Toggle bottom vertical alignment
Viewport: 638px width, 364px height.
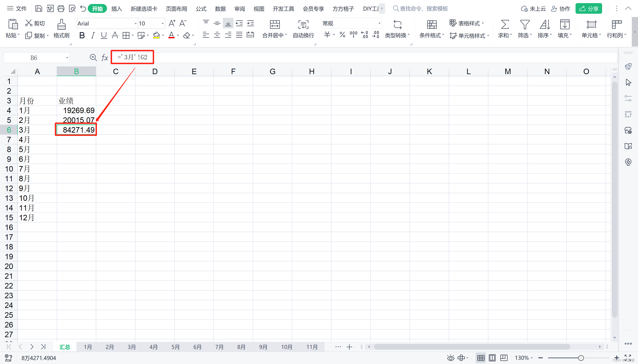click(x=228, y=23)
